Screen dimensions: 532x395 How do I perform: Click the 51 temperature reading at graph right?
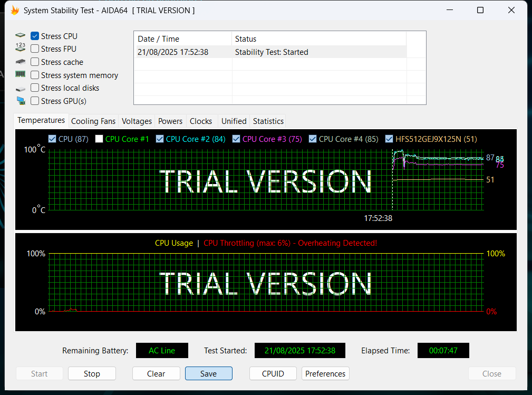(x=490, y=179)
